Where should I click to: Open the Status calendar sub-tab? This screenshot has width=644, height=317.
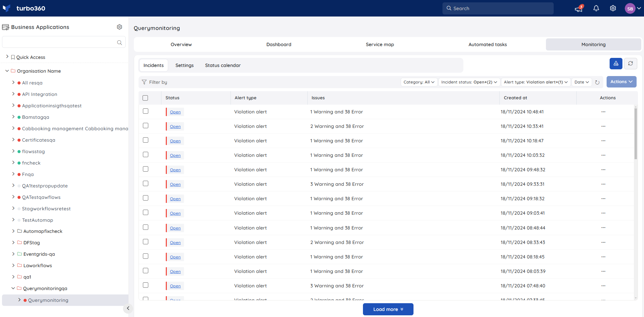coord(223,65)
